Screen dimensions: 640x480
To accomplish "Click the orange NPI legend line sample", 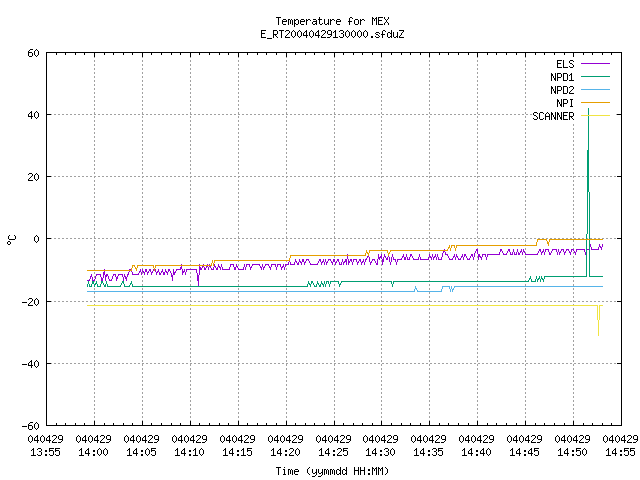I will 595,103.
